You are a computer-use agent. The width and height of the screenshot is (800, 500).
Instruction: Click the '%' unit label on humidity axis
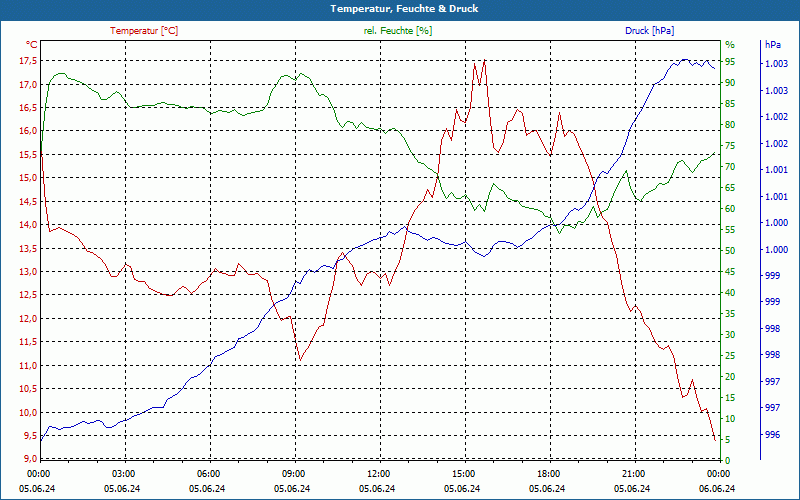click(x=730, y=44)
